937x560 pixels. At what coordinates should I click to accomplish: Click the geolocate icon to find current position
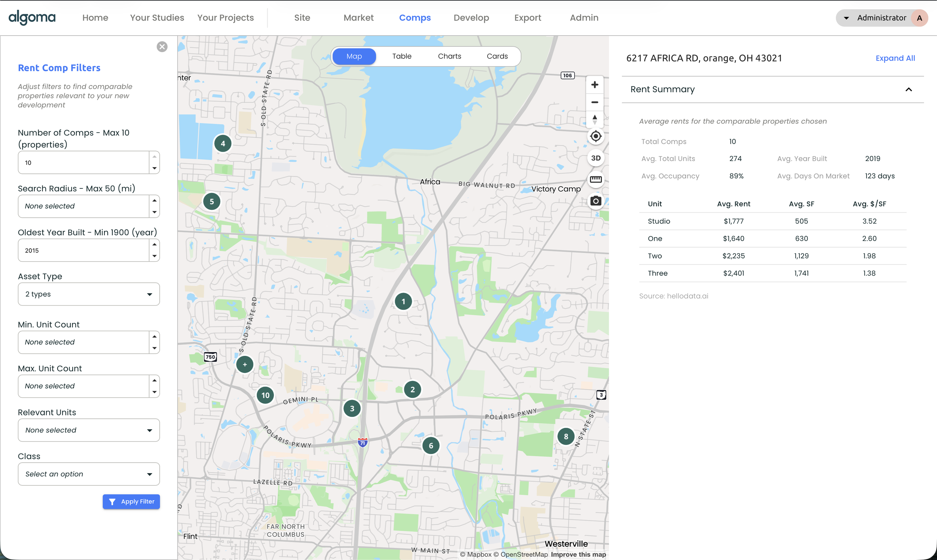596,136
